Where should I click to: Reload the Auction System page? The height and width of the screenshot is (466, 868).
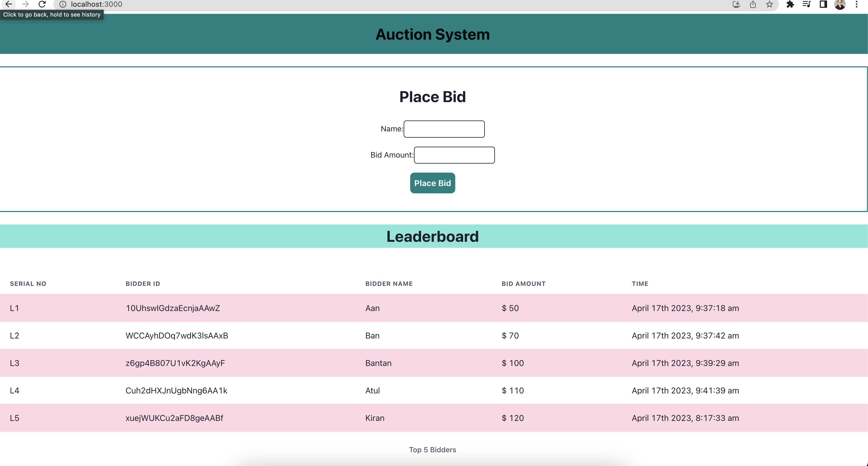42,4
